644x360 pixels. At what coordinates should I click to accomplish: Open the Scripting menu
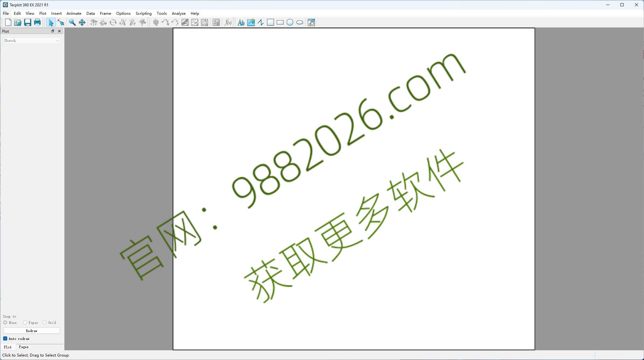pos(144,14)
